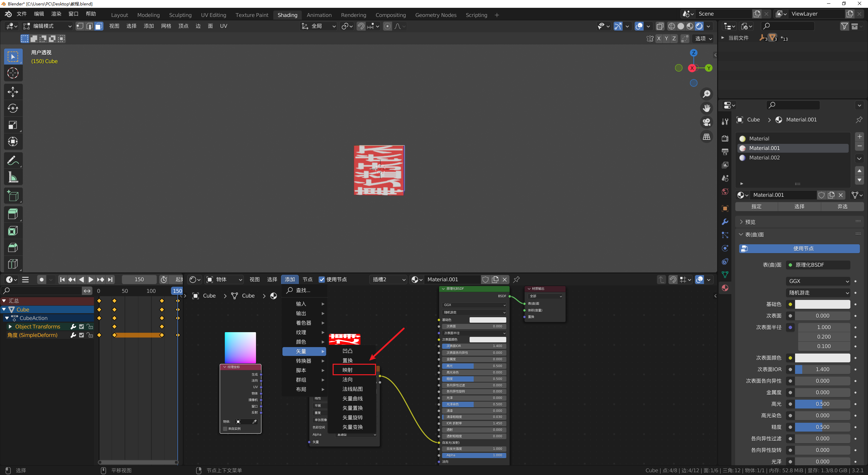Expand the 预览 preview panel
Viewport: 868px width, 475px height.
(x=750, y=222)
